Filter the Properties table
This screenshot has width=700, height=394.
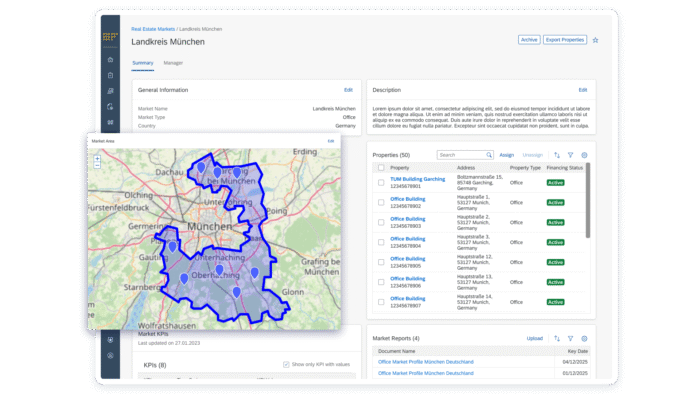(x=571, y=155)
